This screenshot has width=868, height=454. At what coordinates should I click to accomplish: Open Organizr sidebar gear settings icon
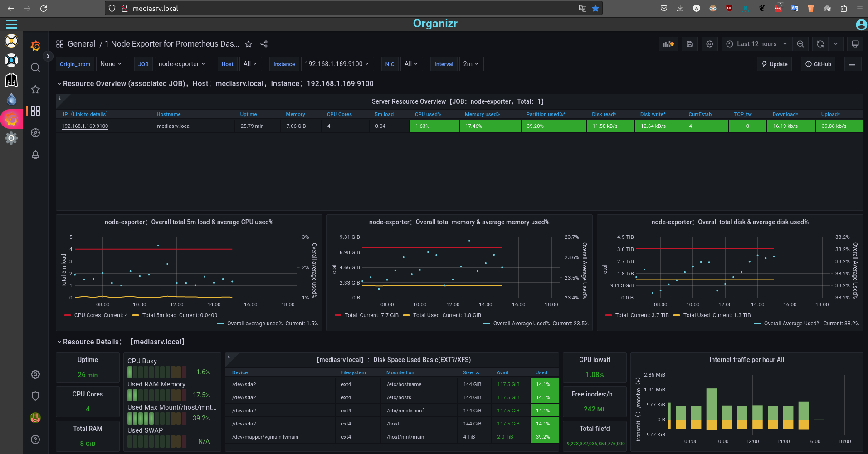click(x=11, y=138)
